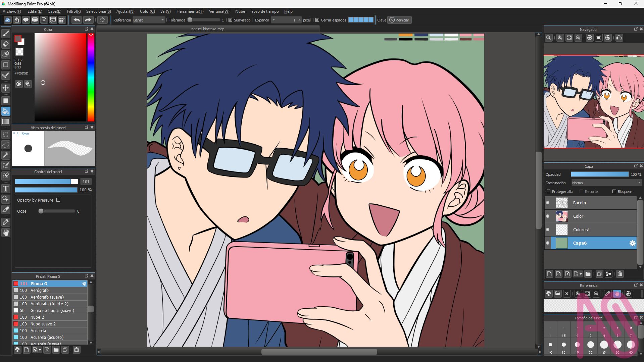
Task: Toggle visibility of Color layer
Action: (548, 216)
